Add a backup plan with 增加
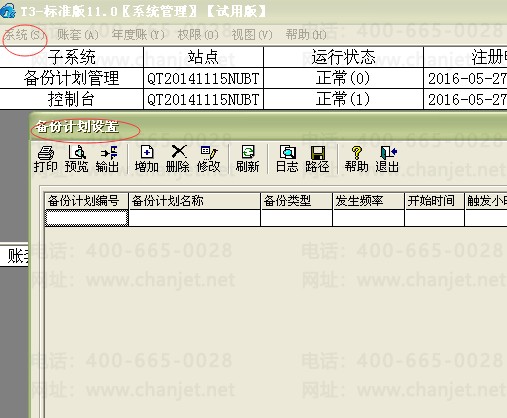Viewport: 507px width, 418px height. (x=147, y=159)
